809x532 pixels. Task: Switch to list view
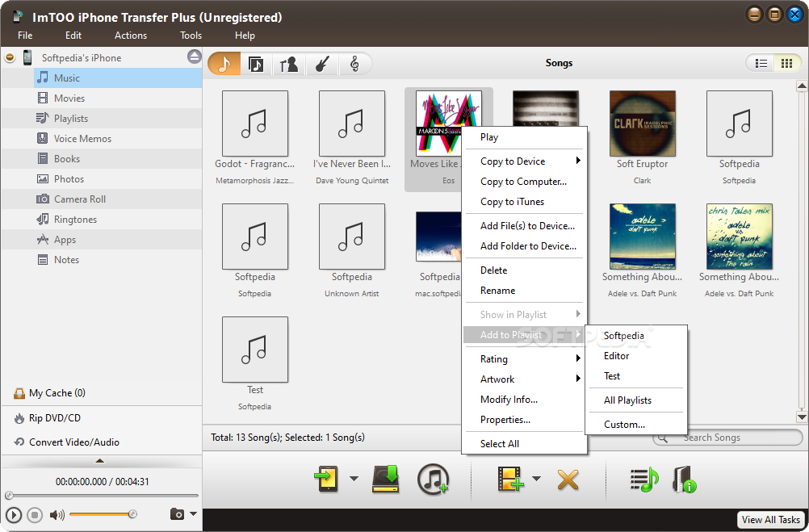[x=761, y=64]
